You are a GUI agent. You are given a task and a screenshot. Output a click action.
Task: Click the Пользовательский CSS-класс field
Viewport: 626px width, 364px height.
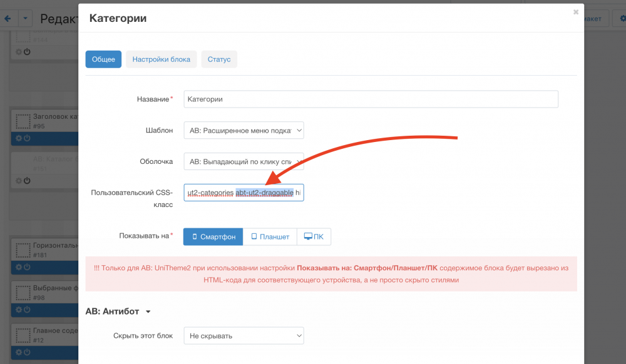click(x=244, y=193)
